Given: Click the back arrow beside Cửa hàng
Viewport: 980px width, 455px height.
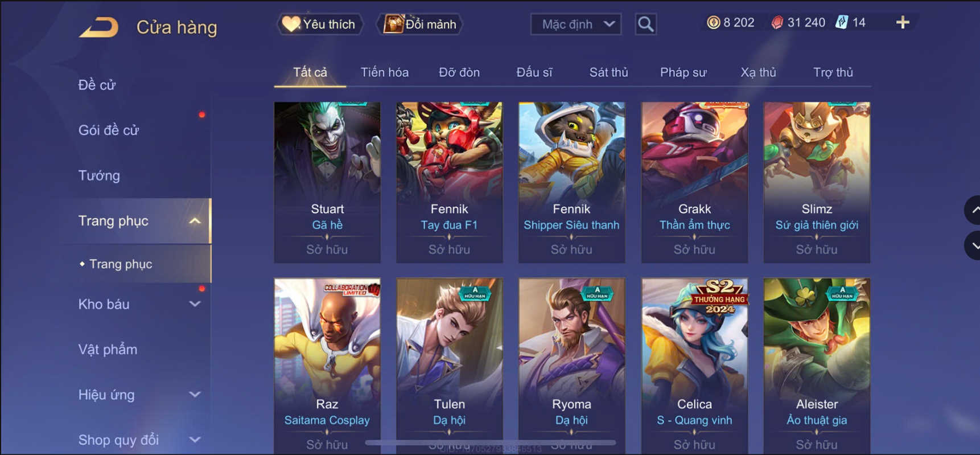Looking at the screenshot, I should point(99,27).
